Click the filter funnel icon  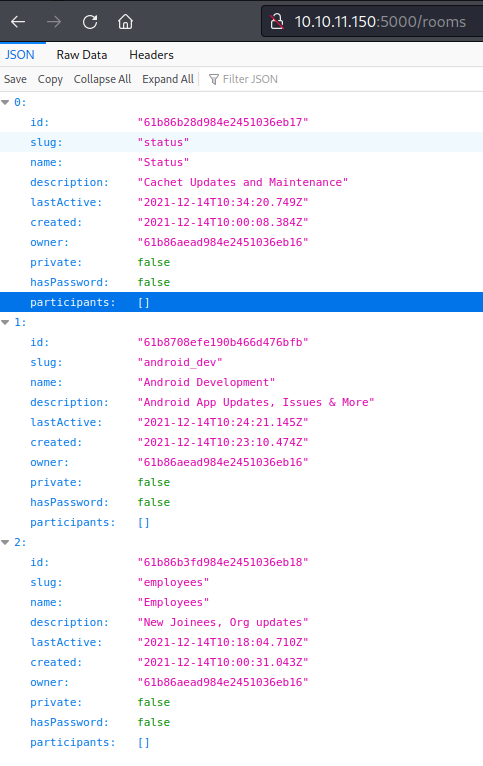click(x=214, y=79)
